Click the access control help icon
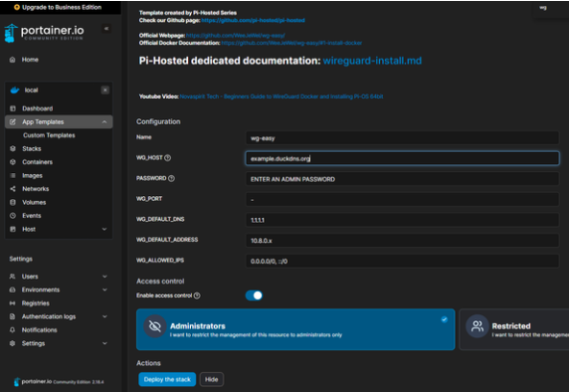This screenshot has height=392, width=569. (x=197, y=295)
